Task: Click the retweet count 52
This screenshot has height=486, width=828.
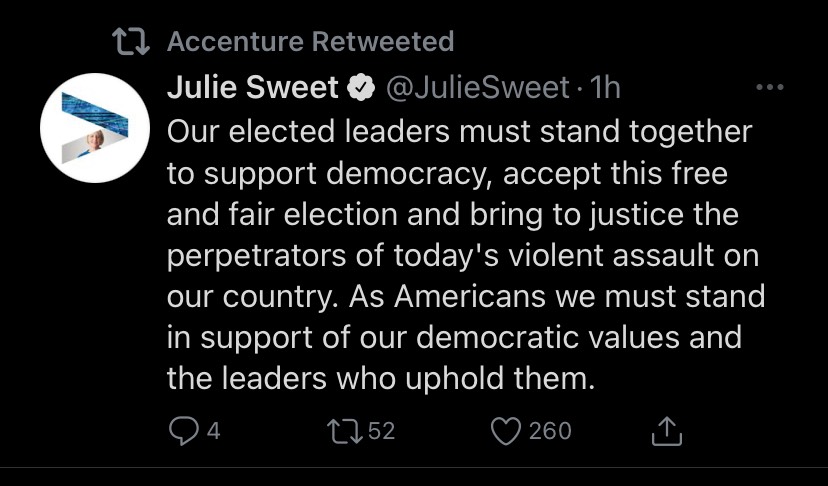Action: 381,431
